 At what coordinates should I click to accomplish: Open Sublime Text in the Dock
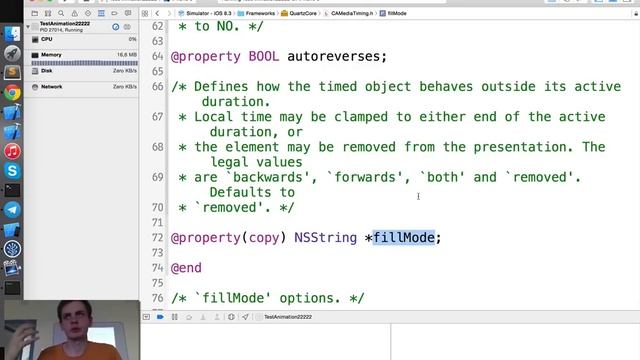[x=12, y=73]
